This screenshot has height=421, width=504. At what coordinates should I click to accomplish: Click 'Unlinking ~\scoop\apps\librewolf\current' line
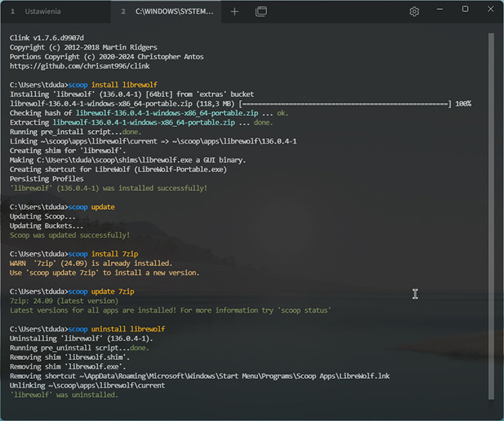[87, 386]
